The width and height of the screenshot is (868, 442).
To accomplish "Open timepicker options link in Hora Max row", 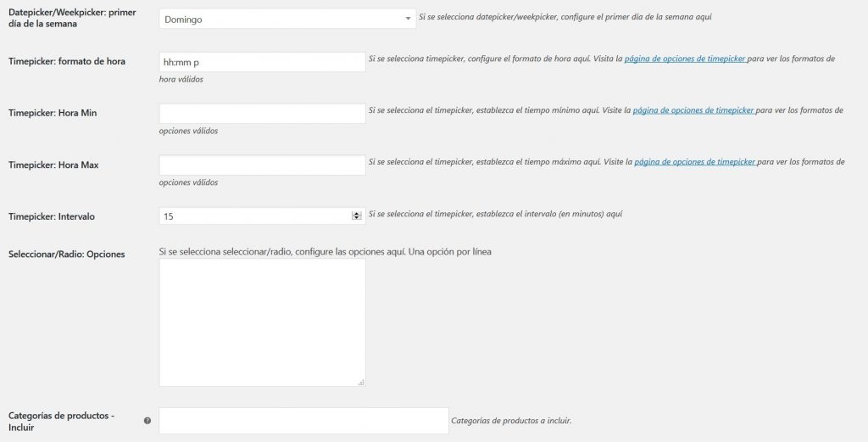I will coord(696,162).
